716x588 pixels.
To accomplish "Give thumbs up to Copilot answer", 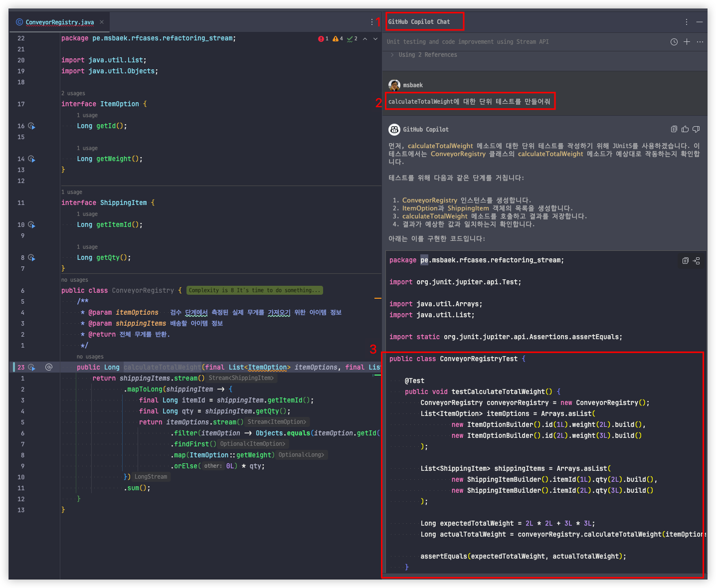I will pos(685,129).
